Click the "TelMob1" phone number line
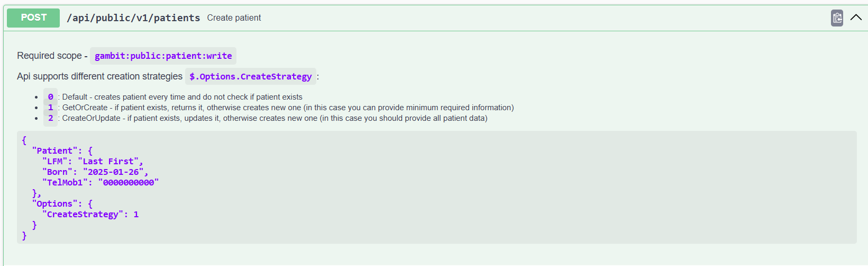 [x=100, y=183]
